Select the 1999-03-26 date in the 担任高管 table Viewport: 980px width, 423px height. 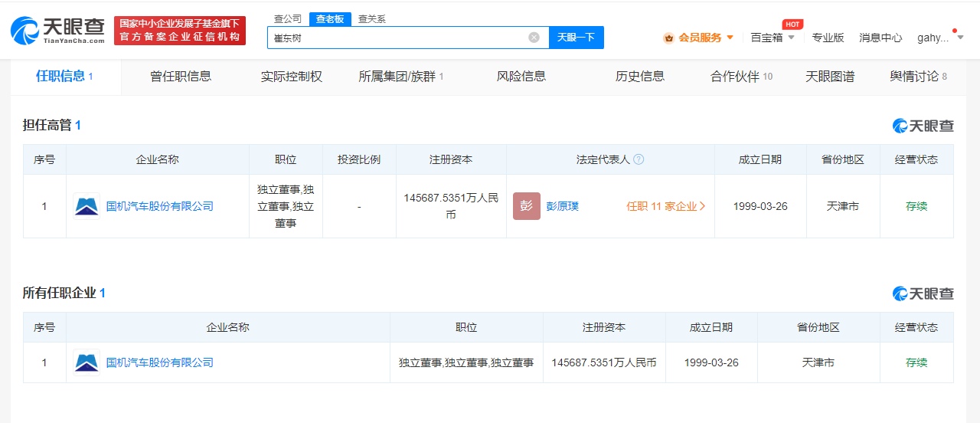760,206
